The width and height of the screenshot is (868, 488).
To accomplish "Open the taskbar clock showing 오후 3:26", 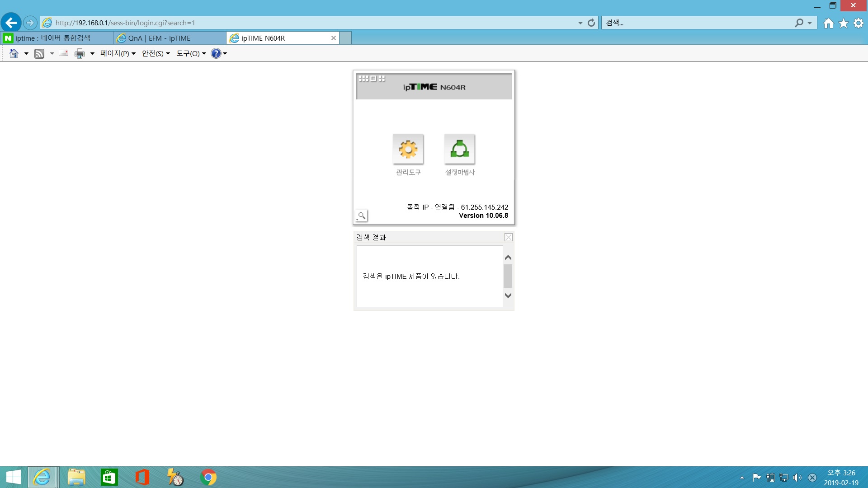I will [841, 478].
